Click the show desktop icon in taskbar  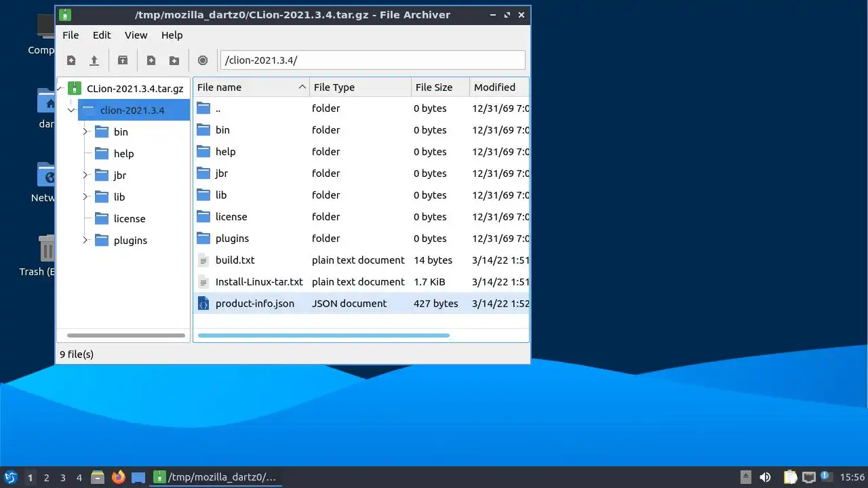138,477
